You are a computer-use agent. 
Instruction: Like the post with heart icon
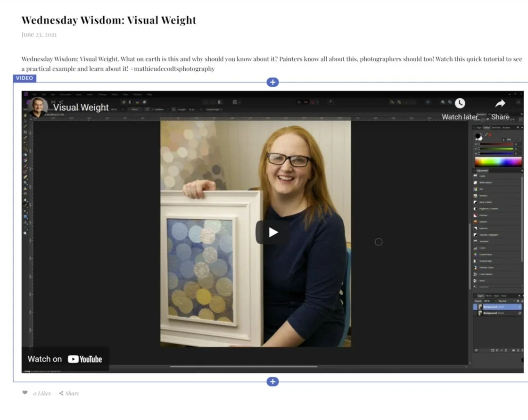click(x=25, y=393)
